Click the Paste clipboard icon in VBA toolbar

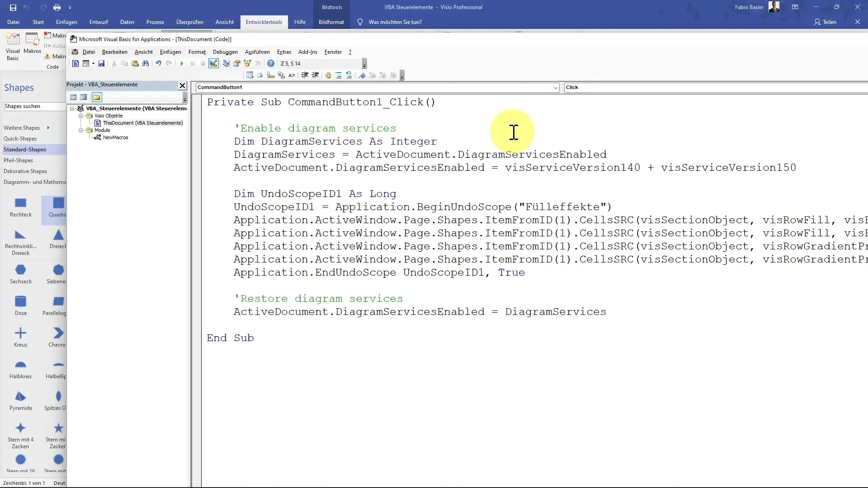[135, 63]
